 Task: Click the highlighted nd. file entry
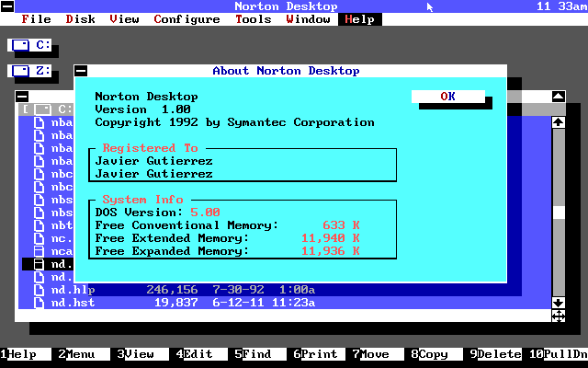click(48, 264)
